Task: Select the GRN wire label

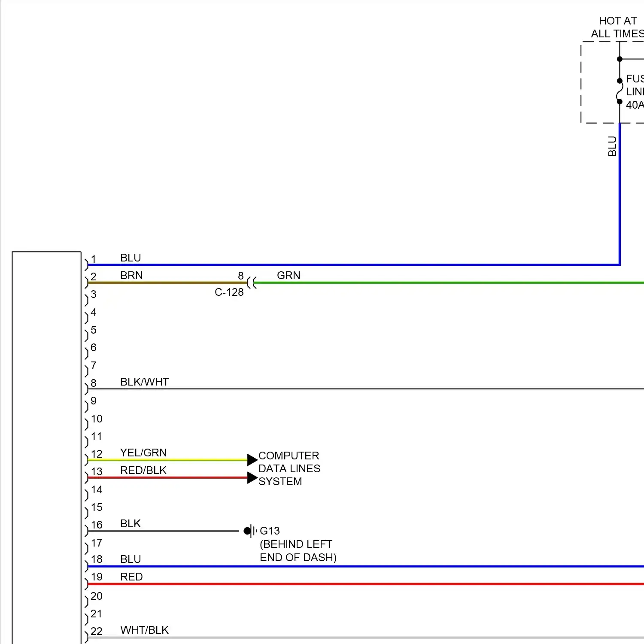Action: (289, 275)
